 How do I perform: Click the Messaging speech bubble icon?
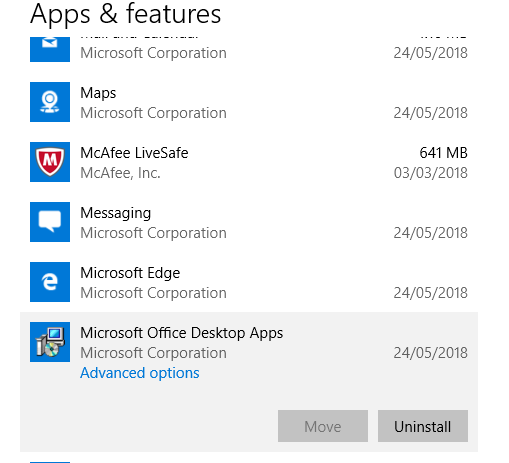click(50, 222)
